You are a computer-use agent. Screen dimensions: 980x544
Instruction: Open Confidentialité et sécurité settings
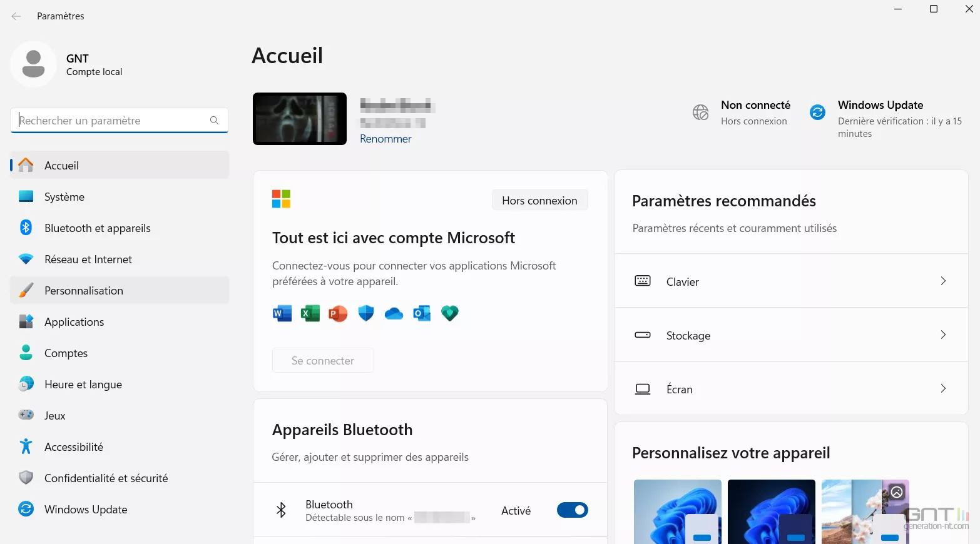120,478
